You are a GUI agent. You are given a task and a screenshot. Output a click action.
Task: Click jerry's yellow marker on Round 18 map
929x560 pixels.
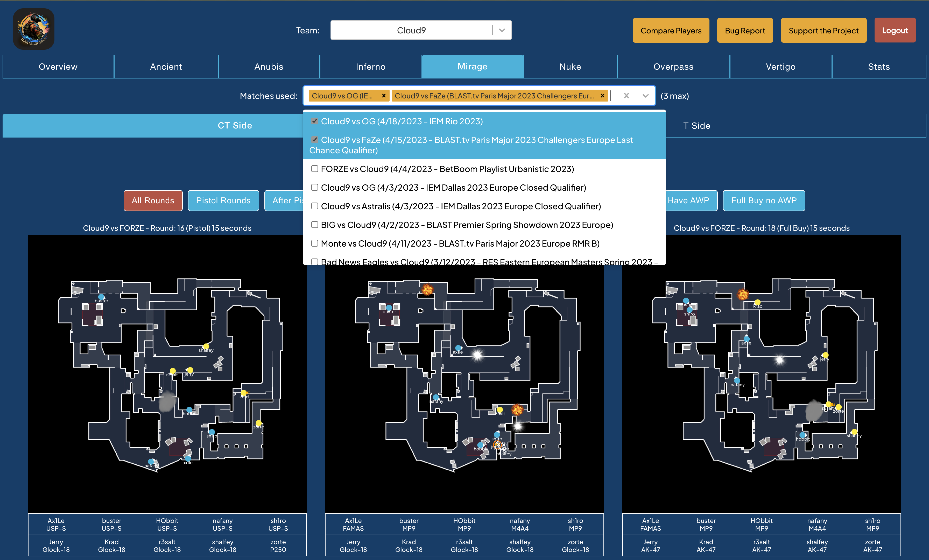pyautogui.click(x=825, y=355)
